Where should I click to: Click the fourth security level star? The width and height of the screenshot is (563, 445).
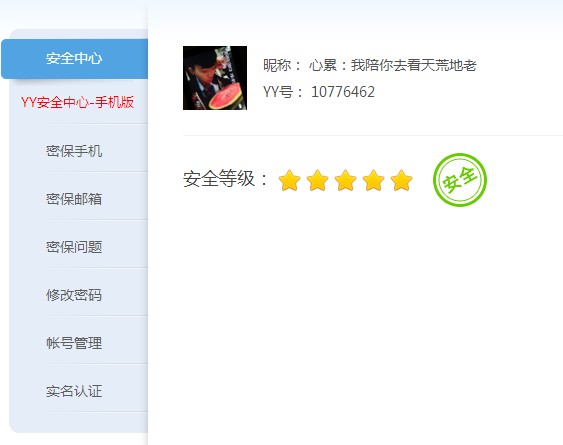click(373, 180)
